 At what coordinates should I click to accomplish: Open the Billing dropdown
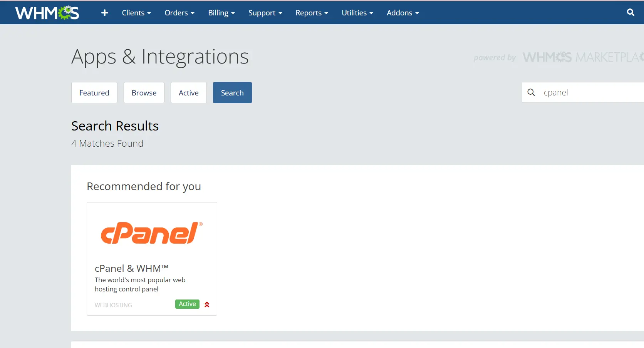[x=221, y=13]
